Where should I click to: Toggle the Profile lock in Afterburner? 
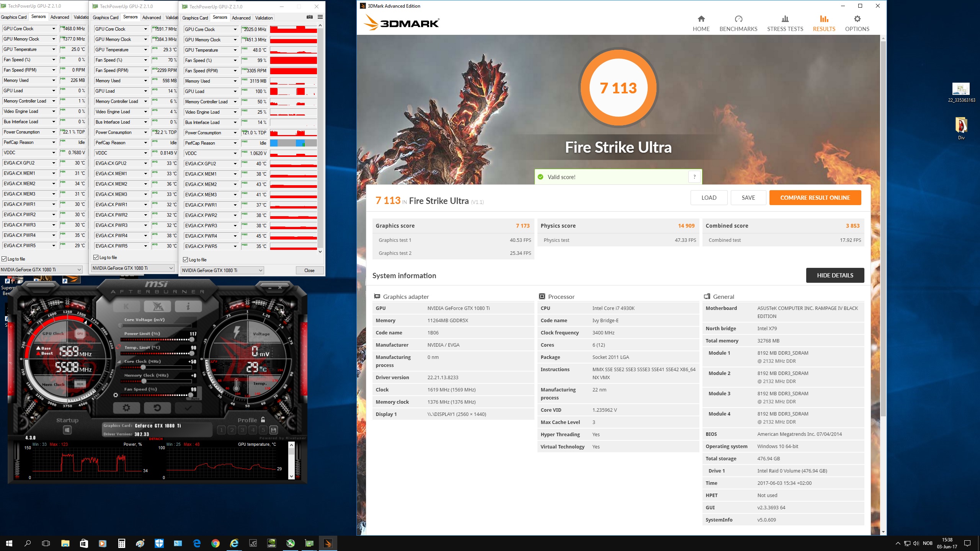pos(263,420)
